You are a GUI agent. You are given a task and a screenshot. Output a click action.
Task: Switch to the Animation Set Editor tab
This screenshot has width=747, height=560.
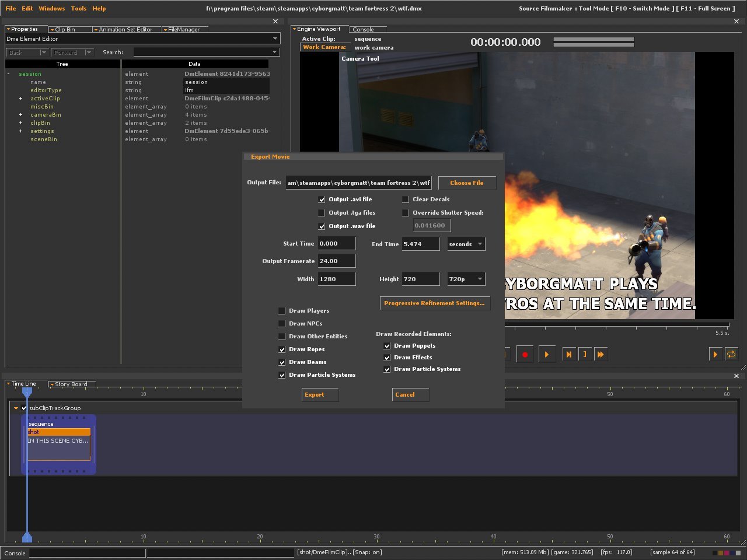125,29
